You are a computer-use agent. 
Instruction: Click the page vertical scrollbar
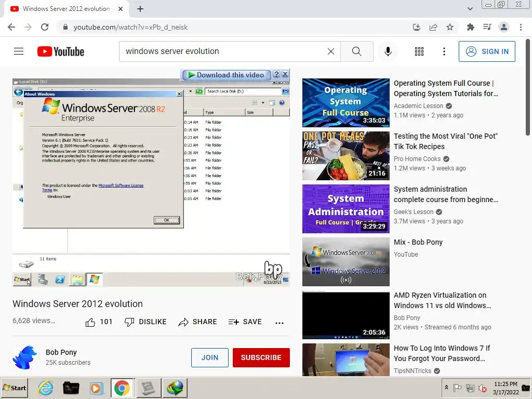click(528, 88)
